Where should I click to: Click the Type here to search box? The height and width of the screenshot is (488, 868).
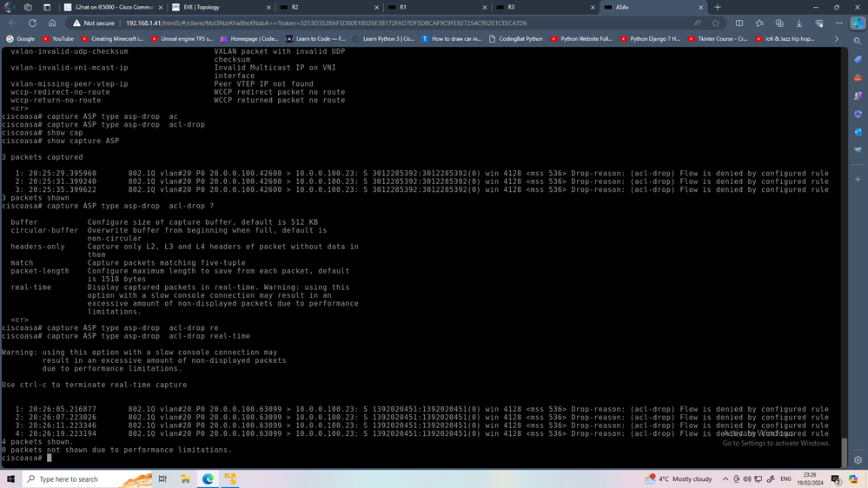(x=89, y=478)
